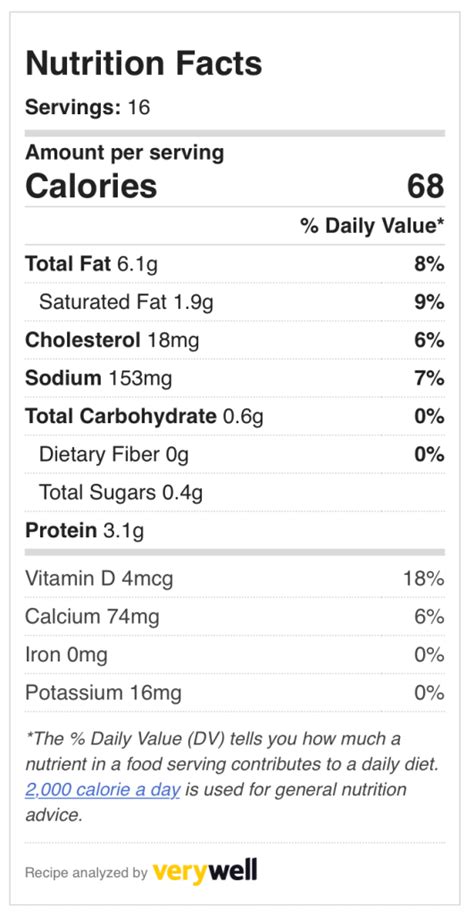Select the Total Fat 6.1g row
The width and height of the screenshot is (474, 914).
(235, 265)
